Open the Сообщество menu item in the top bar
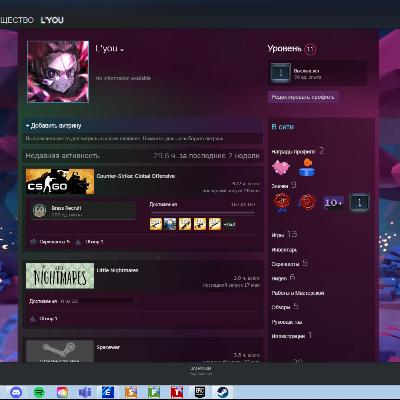Screen dimensions: 400x400 pyautogui.click(x=17, y=20)
